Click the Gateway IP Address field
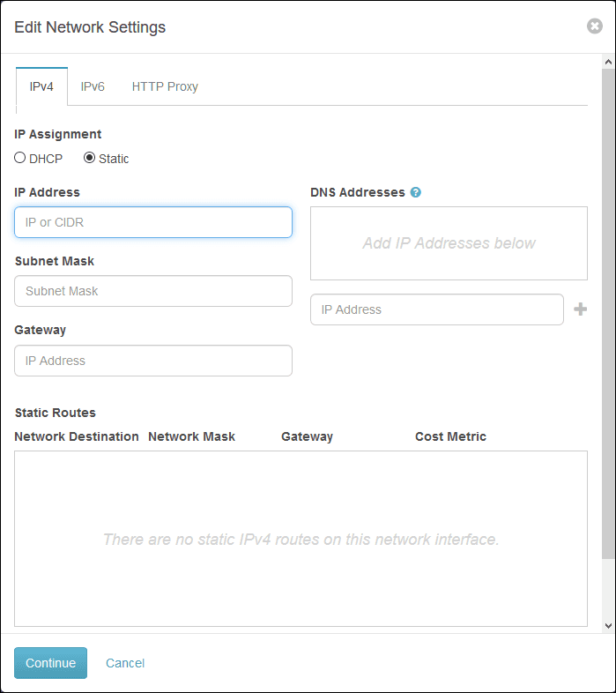Screen dimensions: 616x693 153,361
